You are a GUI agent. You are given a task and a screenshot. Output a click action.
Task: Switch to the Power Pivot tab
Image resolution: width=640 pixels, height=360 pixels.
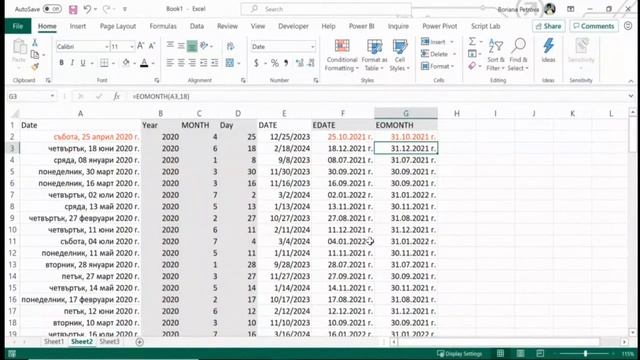click(x=440, y=26)
